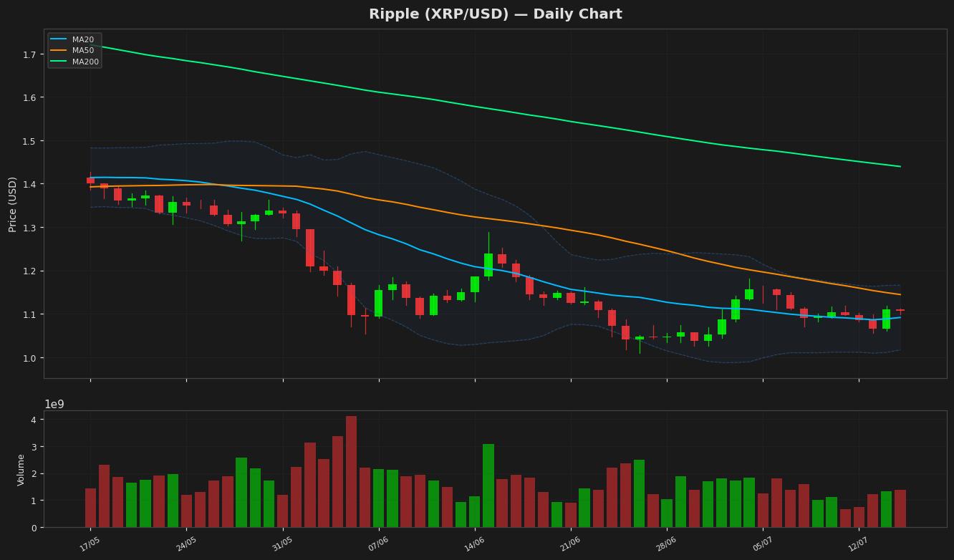Screen dimensions: 954x560
Task: Click the 1.4 price axis tick
Action: (x=30, y=184)
